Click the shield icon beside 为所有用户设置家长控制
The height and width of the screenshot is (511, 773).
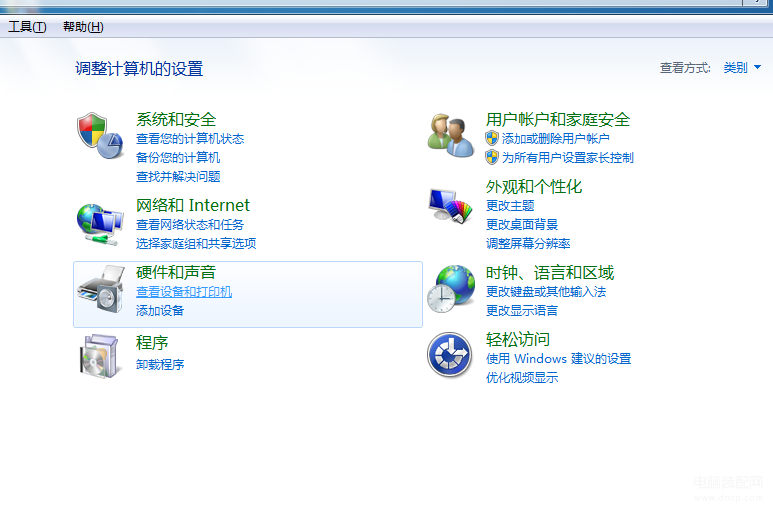[x=492, y=157]
